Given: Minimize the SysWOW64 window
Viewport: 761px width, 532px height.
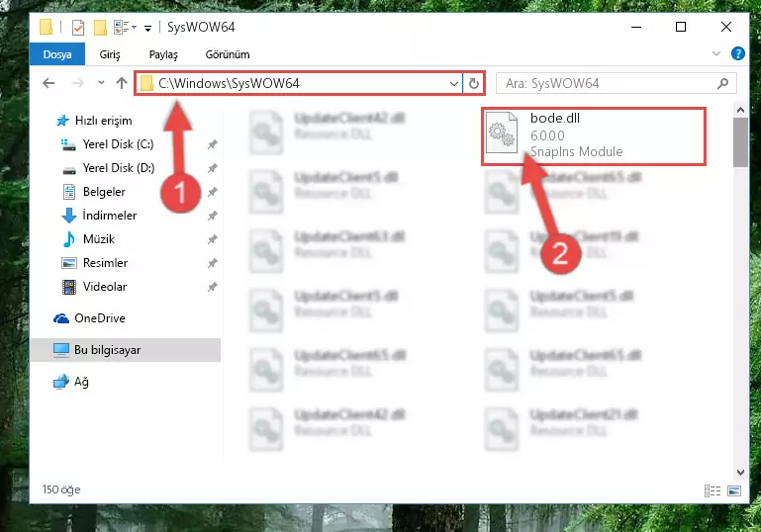Looking at the screenshot, I should [x=635, y=27].
